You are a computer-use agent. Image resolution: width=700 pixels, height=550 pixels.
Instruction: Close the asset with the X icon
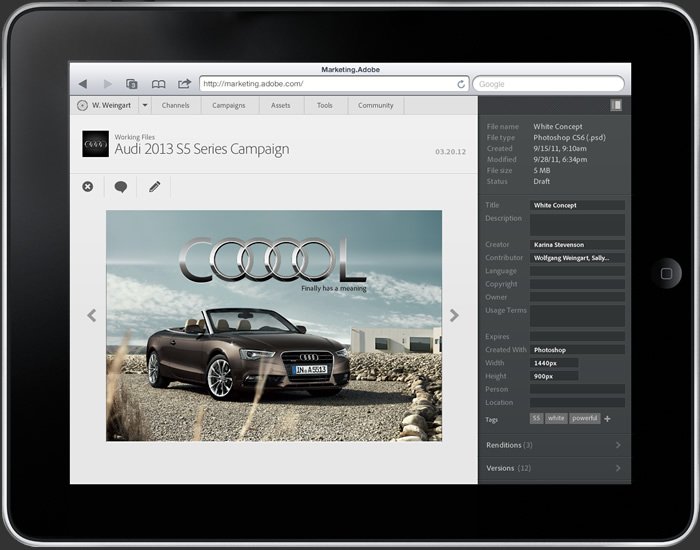tap(88, 187)
